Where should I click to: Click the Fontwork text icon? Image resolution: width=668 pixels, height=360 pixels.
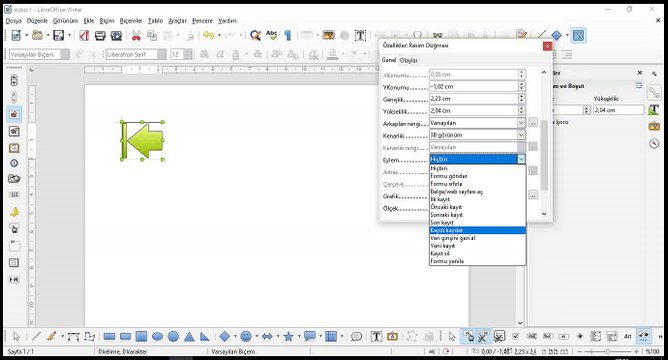[x=392, y=337]
